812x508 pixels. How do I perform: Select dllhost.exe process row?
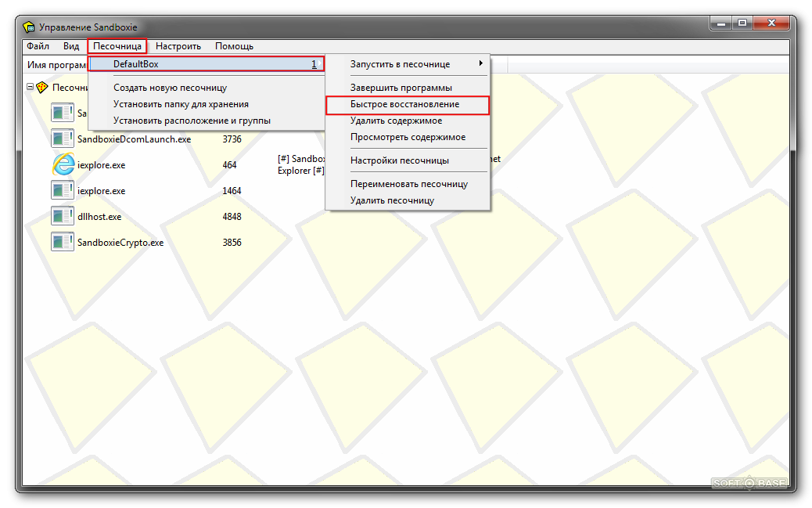tap(99, 217)
